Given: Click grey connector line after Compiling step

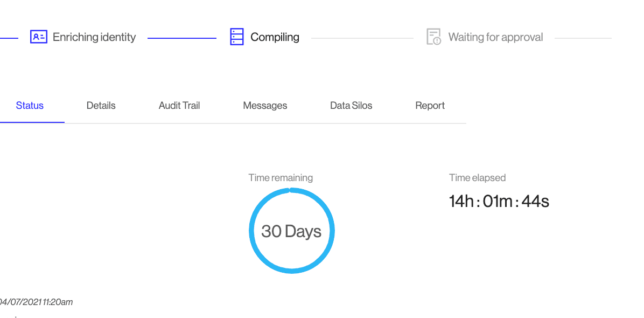Looking at the screenshot, I should coord(362,38).
